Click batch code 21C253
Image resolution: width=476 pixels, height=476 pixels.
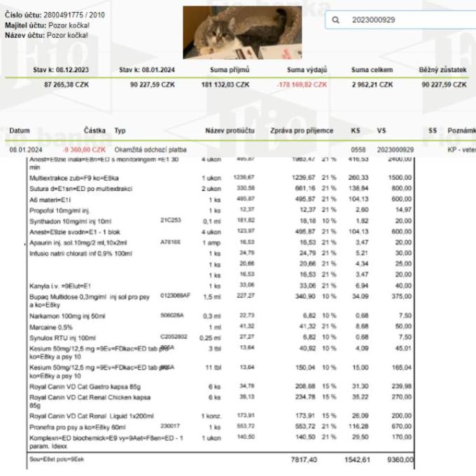coord(171,220)
